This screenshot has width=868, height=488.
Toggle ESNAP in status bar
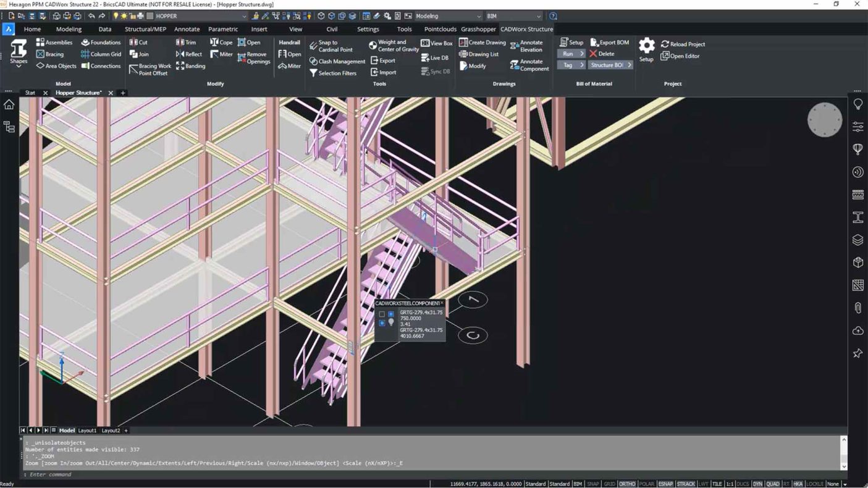click(665, 484)
